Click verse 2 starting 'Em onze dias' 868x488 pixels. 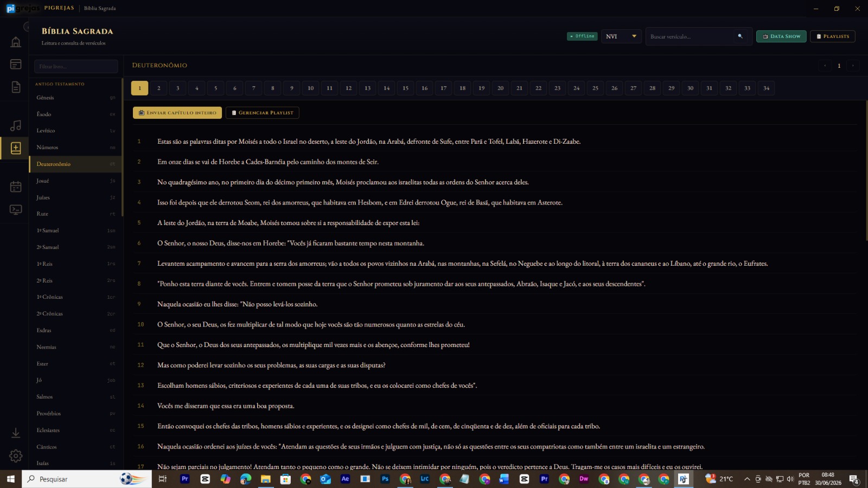coord(495,162)
